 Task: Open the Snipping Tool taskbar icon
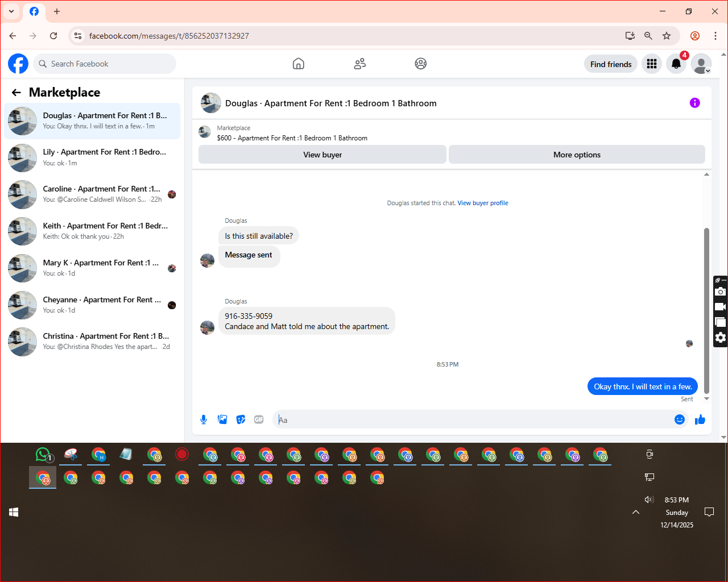point(71,455)
